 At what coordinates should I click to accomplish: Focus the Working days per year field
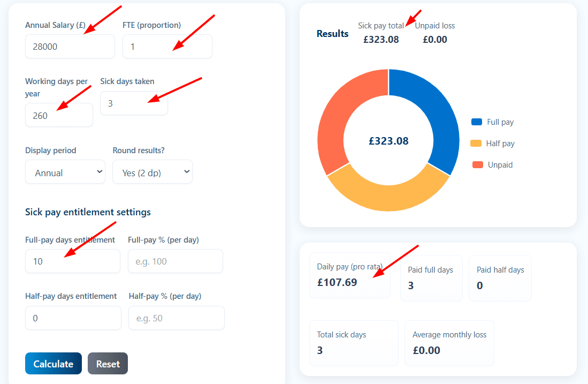tap(59, 115)
